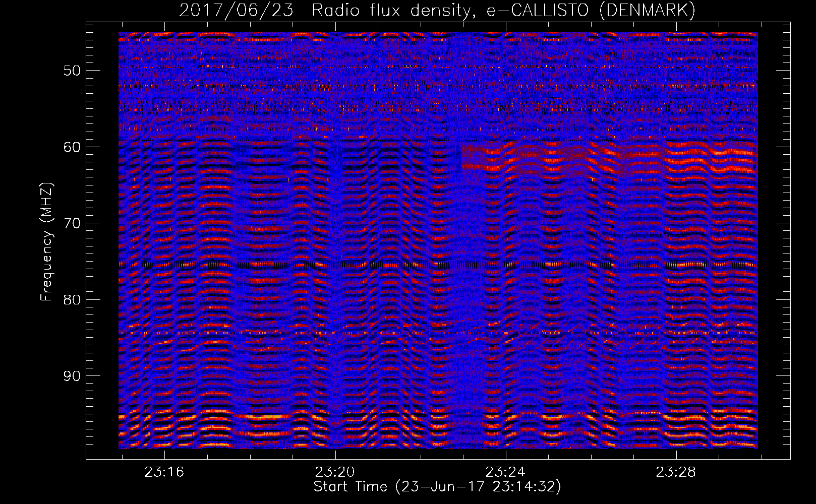816x504 pixels.
Task: Click 'e-CALLISTO' in the plot title
Action: tap(537, 10)
